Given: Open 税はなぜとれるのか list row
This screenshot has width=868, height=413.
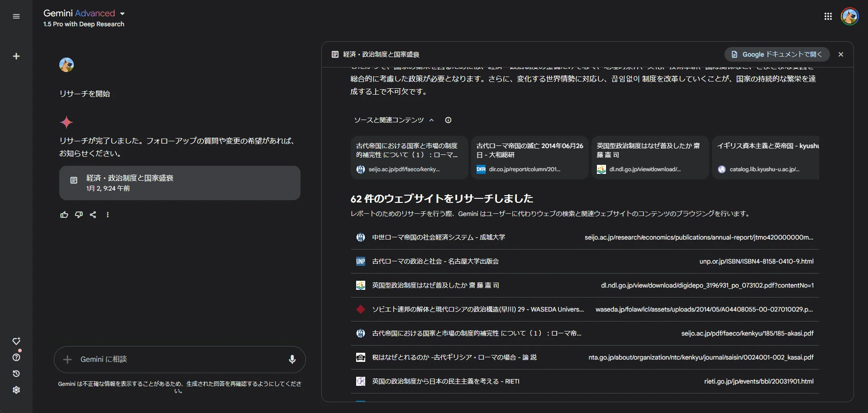Looking at the screenshot, I should [585, 357].
